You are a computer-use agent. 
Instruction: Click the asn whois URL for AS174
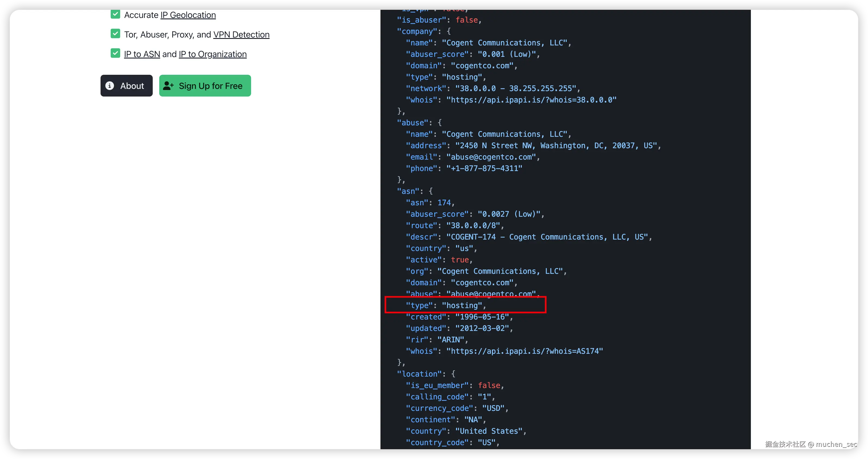pos(524,351)
